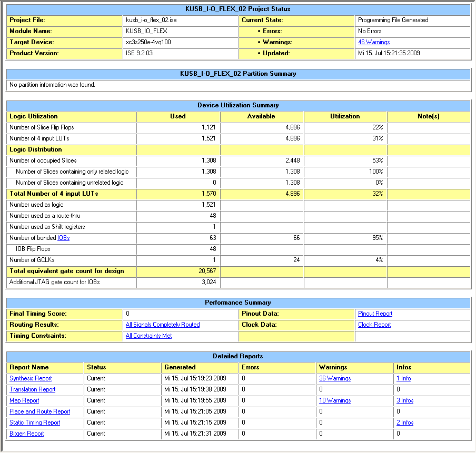Click Bitgen generated time Mi 15. Jul 15:21:31 2009
476x453 pixels.
coord(195,434)
